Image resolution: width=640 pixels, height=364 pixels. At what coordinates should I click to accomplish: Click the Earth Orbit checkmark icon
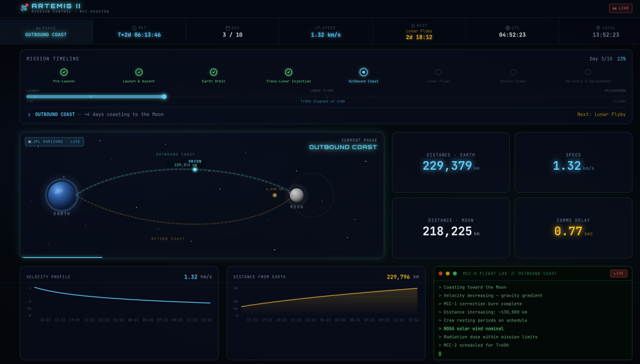click(214, 72)
